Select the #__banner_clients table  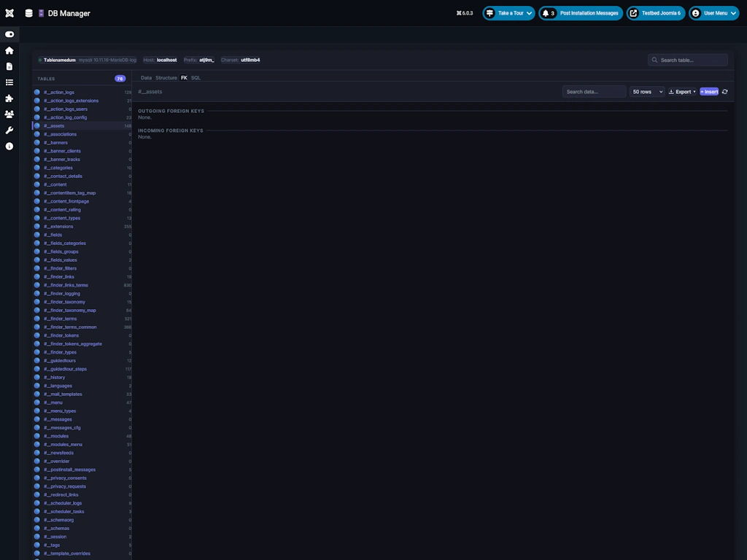click(82, 151)
